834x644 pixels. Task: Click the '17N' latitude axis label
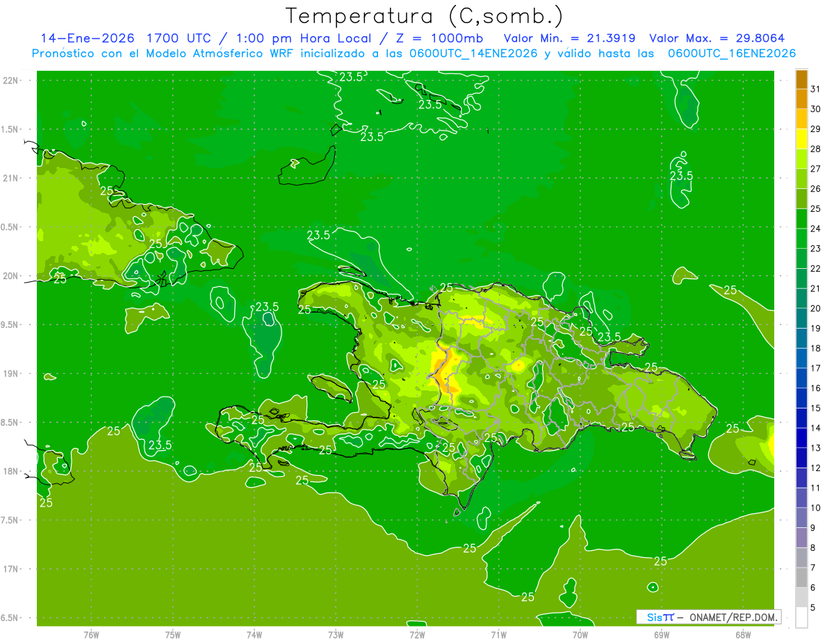click(x=12, y=569)
